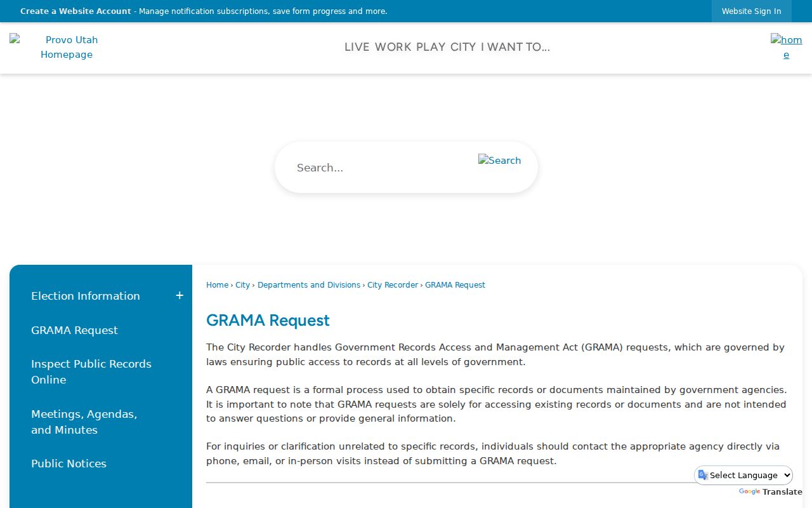Viewport: 812px width, 508px height.
Task: Click the home icon in the header
Action: pyautogui.click(x=786, y=47)
